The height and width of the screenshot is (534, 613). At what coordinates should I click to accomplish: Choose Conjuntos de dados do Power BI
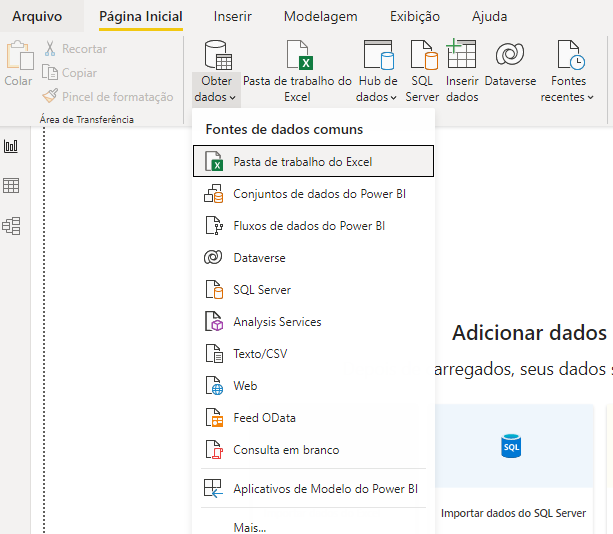pyautogui.click(x=313, y=194)
